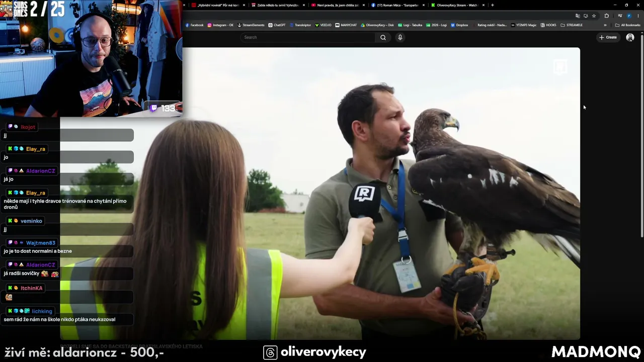Bookmark this page with the star
Viewport: 644px width, 362px height.
(594, 16)
